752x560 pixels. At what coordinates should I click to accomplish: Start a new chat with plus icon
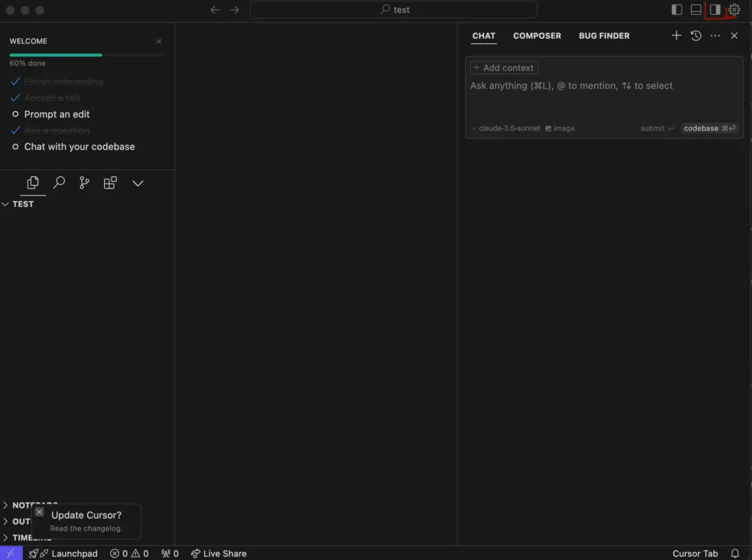click(676, 35)
